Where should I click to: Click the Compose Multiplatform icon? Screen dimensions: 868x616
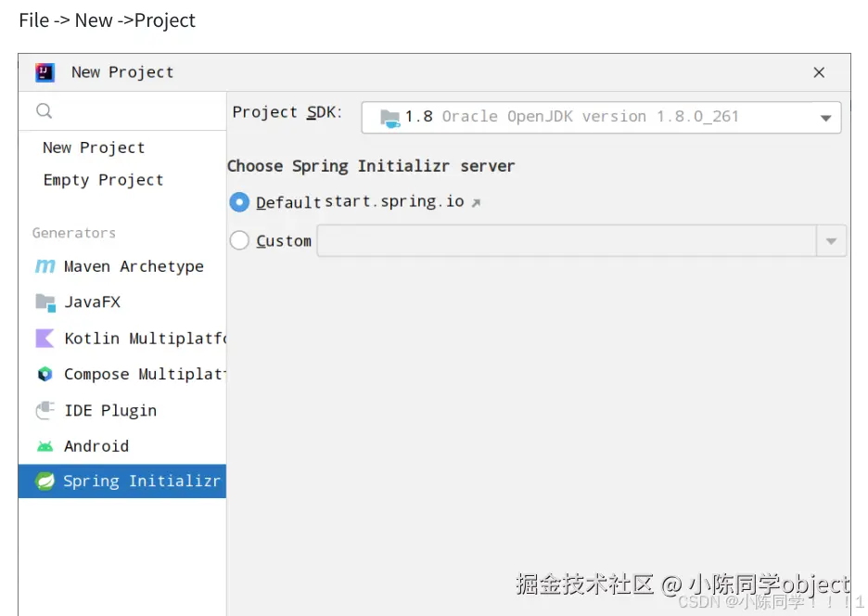pyautogui.click(x=45, y=374)
